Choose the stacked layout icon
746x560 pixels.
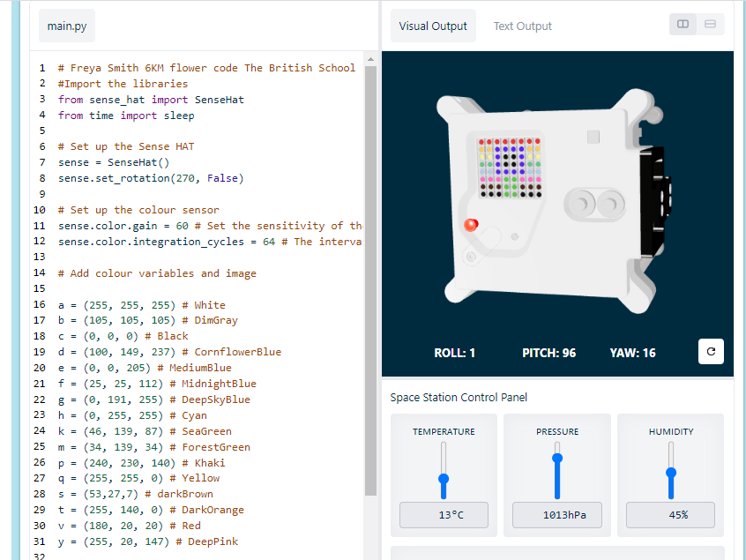coord(711,25)
